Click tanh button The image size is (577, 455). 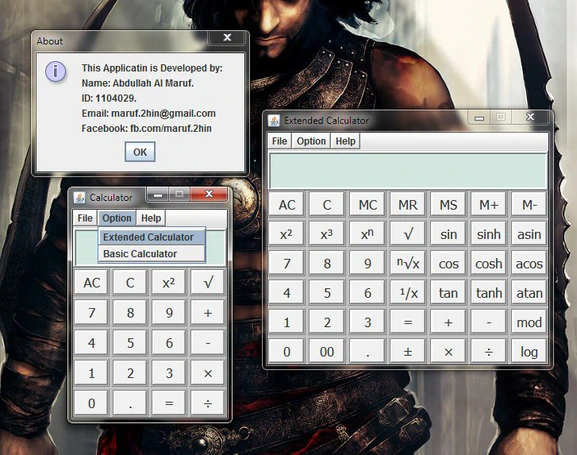pos(489,293)
